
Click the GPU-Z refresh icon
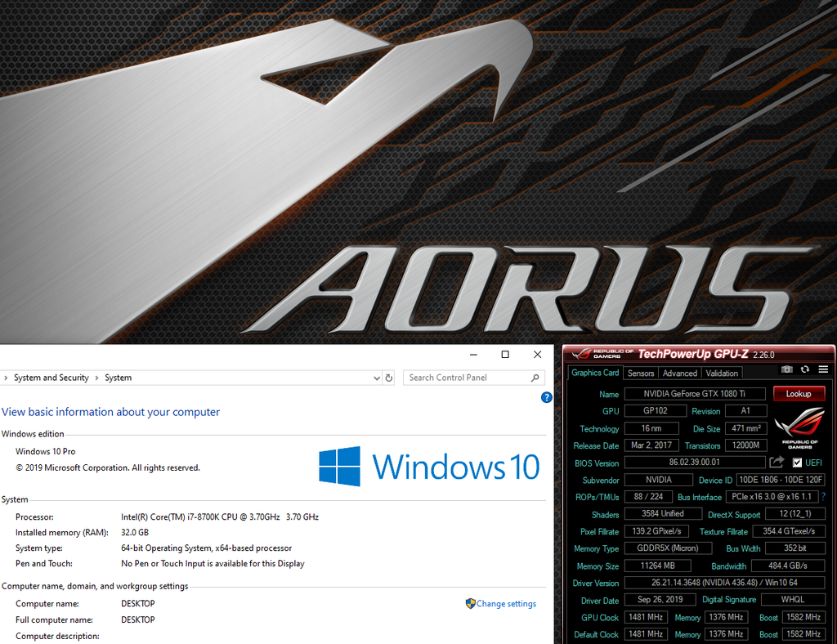pyautogui.click(x=805, y=370)
